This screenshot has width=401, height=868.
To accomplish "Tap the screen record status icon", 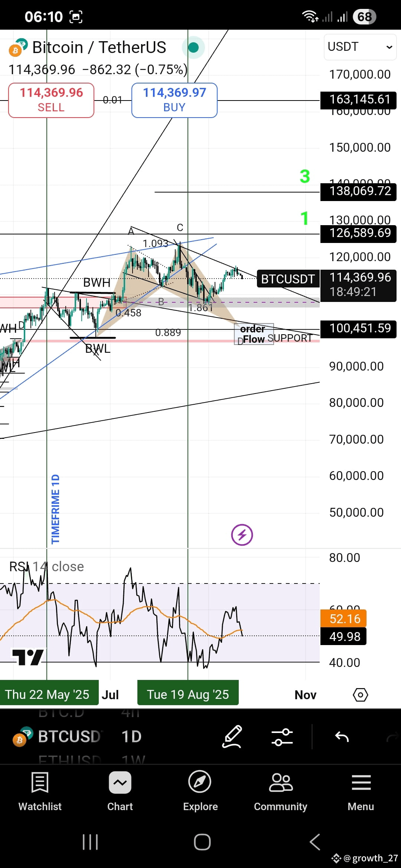I will pyautogui.click(x=76, y=17).
